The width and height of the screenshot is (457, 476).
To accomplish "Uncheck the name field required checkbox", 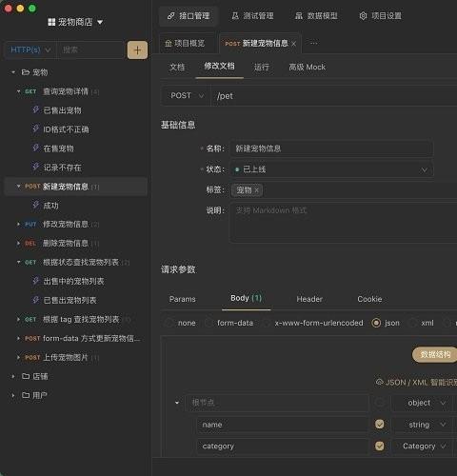I will pyautogui.click(x=380, y=425).
